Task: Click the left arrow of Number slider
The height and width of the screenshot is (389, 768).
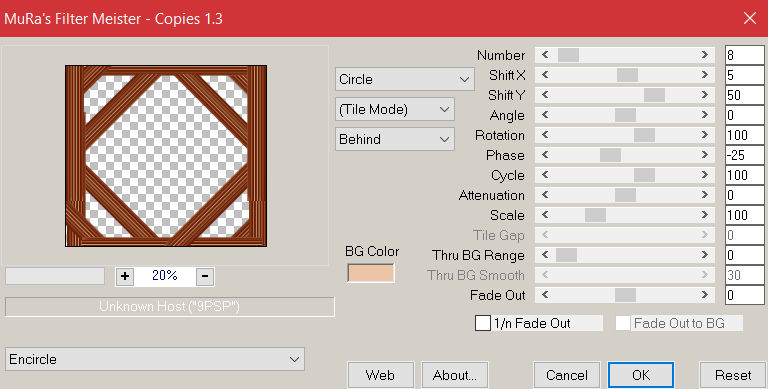Action: [x=545, y=55]
